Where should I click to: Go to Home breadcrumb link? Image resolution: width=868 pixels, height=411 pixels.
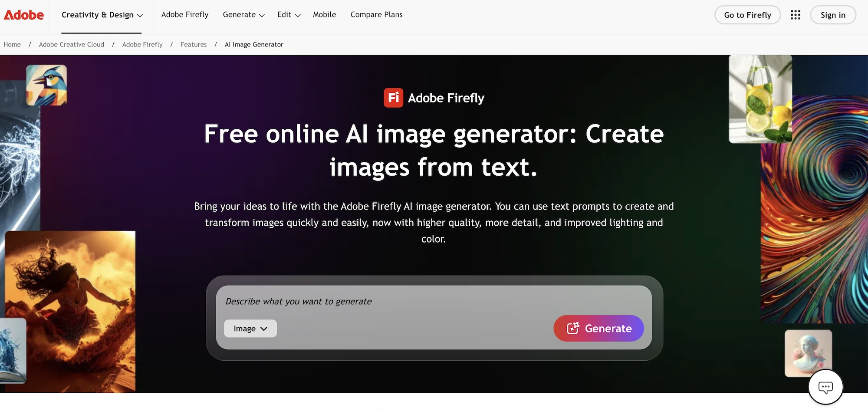(12, 44)
